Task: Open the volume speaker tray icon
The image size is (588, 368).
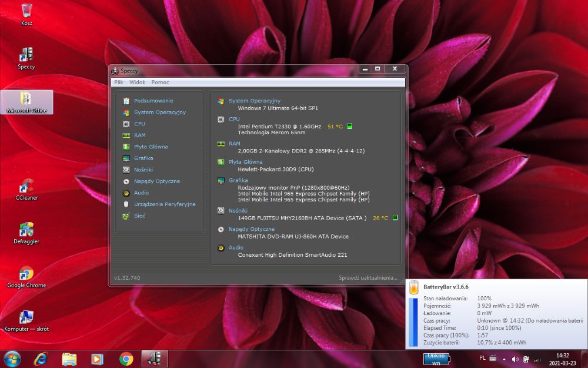Action: click(x=515, y=359)
